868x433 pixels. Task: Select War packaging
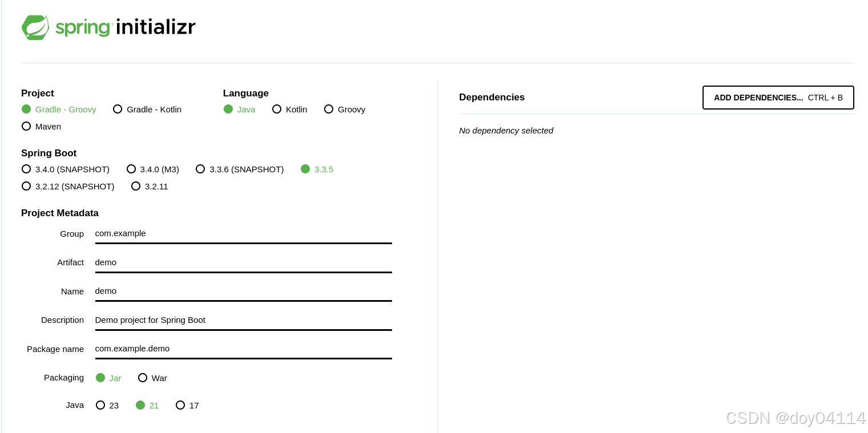tap(152, 378)
